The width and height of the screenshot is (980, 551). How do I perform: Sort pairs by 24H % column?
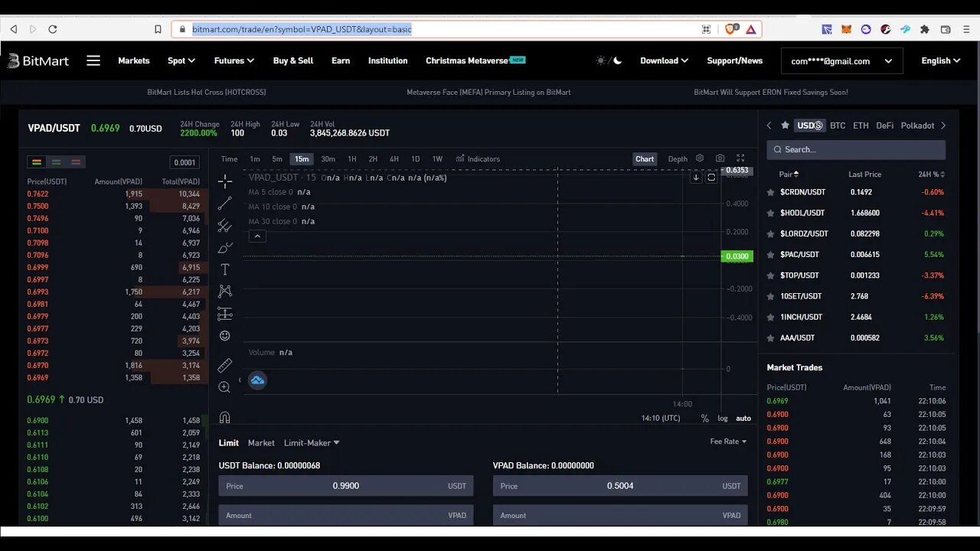932,174
